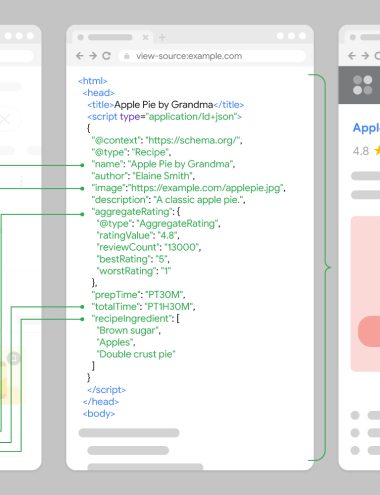Click the "recipeIngredient": [ line

pos(136,318)
